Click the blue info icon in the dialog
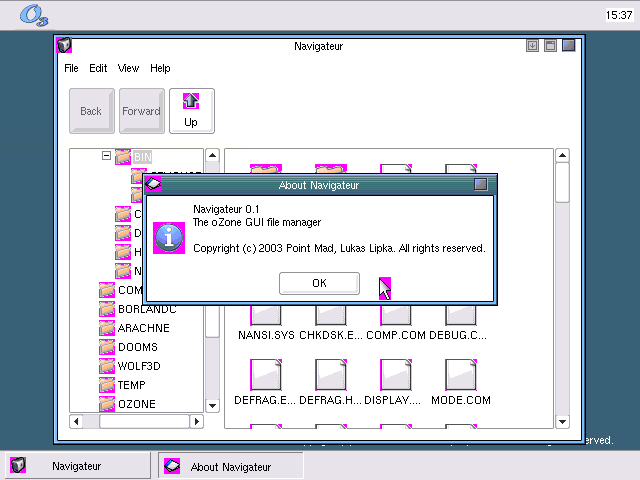This screenshot has height=480, width=640. click(x=169, y=238)
